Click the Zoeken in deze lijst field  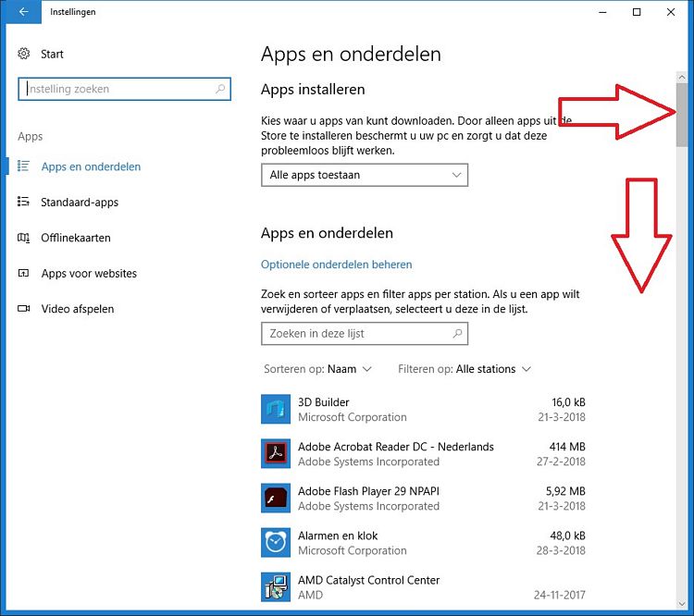(x=365, y=334)
